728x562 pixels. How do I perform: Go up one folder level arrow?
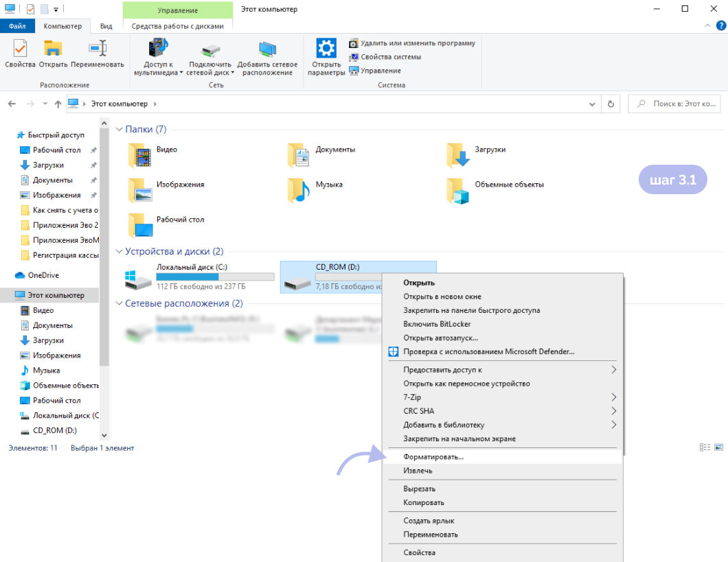click(x=58, y=104)
